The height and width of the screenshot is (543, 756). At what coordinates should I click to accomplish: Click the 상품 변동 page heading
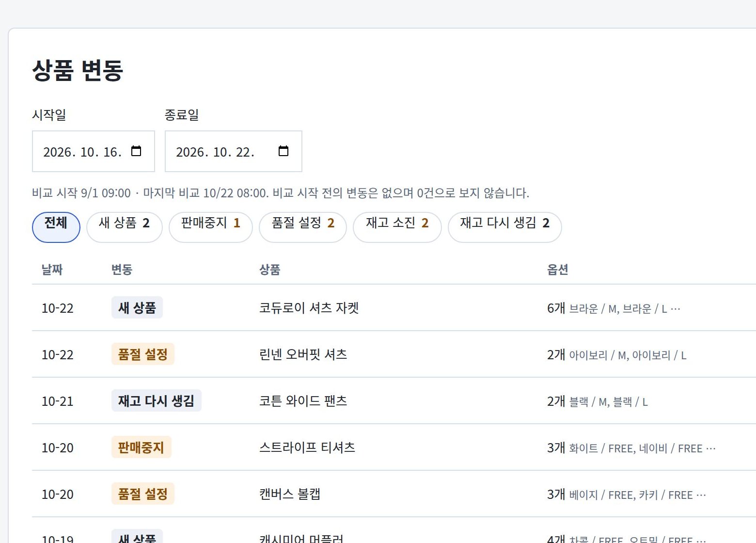[78, 70]
